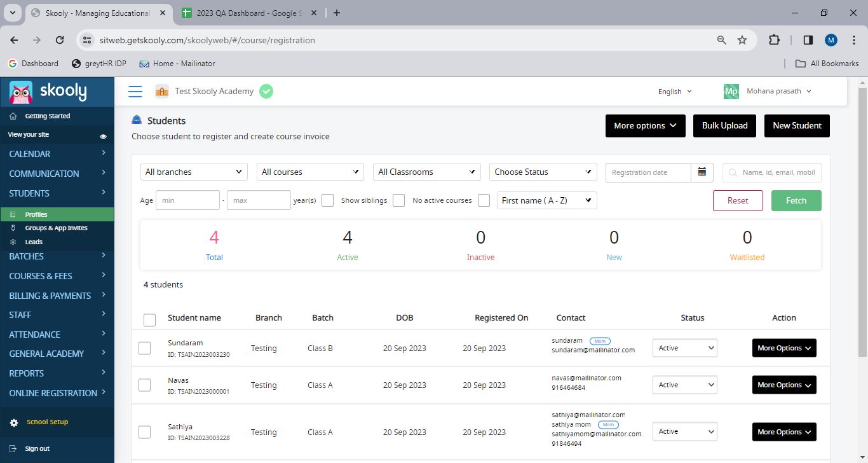Go back with the browser back arrow
The height and width of the screenshot is (463, 868).
(14, 40)
